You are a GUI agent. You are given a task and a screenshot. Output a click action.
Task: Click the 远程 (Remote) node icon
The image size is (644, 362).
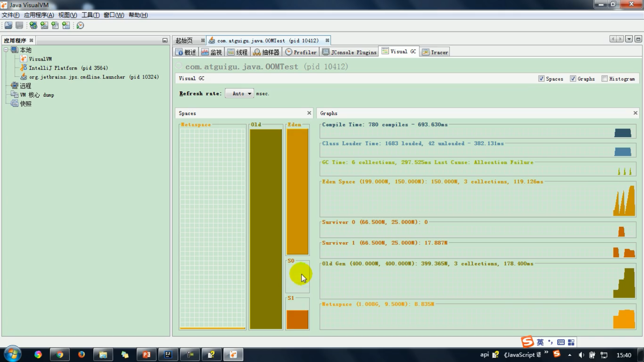pyautogui.click(x=14, y=85)
